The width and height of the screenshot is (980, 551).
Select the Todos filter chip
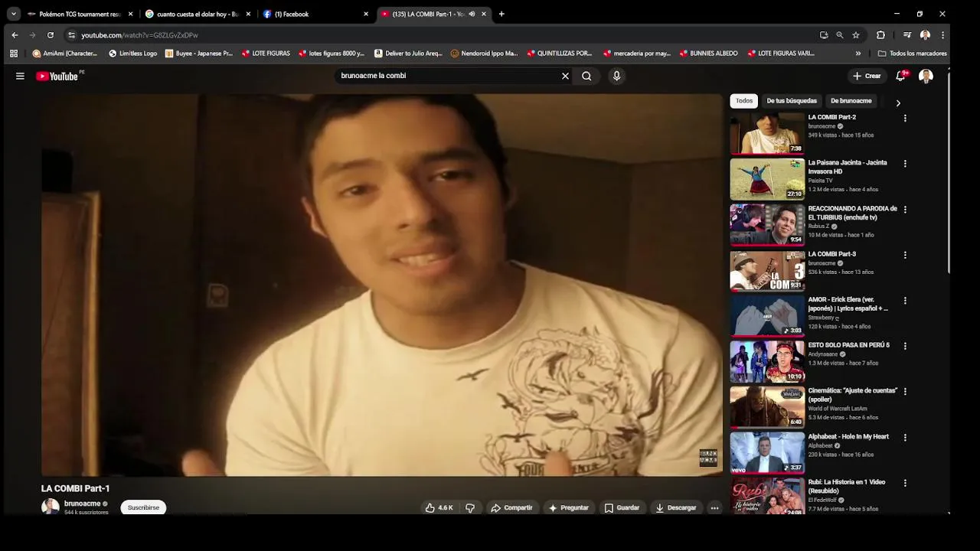click(744, 101)
